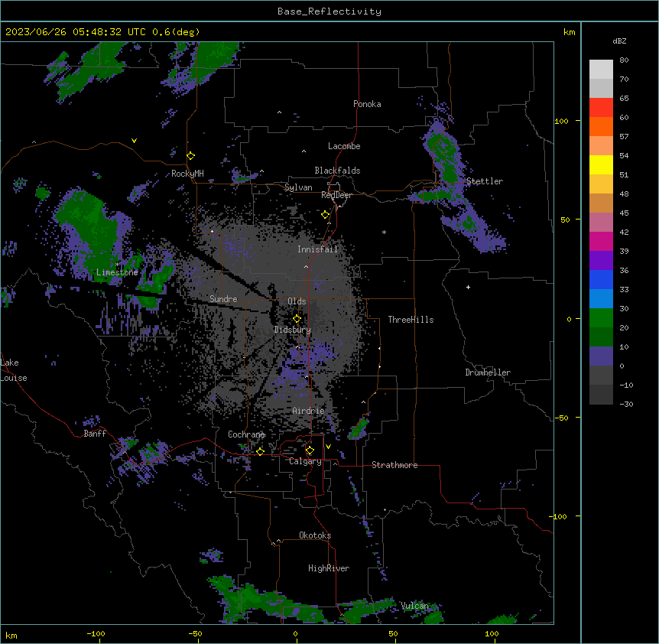This screenshot has height=644, width=659.
Task: Click the Airdrie map label
Action: click(x=309, y=411)
